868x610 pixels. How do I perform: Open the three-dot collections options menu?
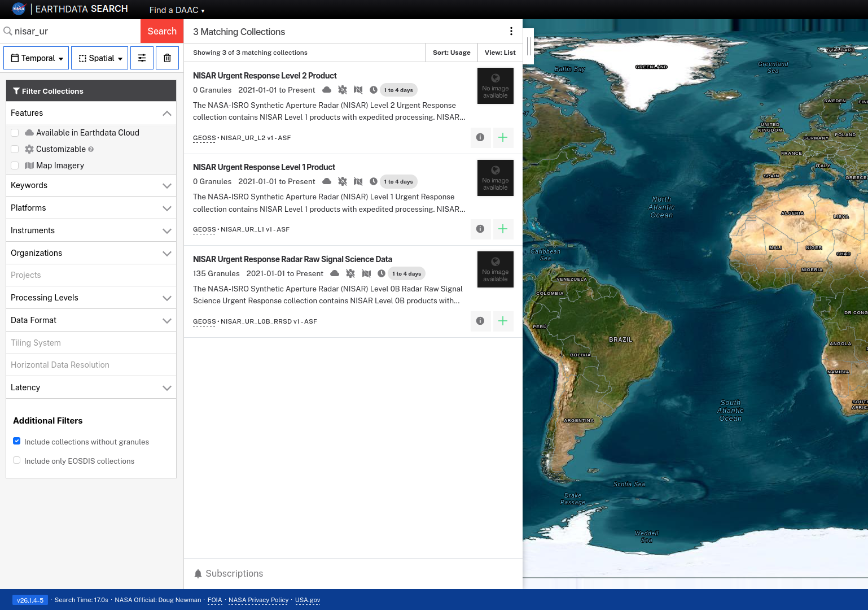(x=511, y=31)
